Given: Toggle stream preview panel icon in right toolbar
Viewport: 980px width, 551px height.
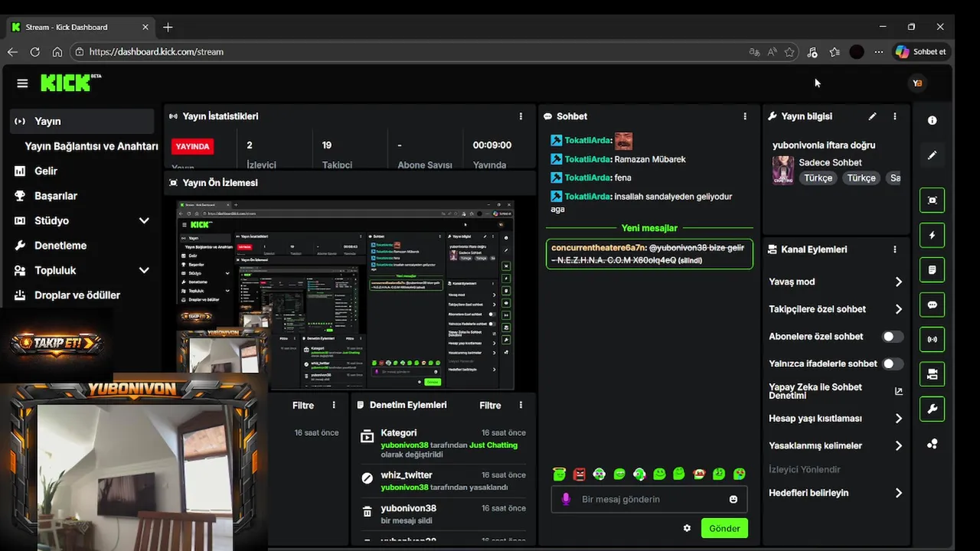Looking at the screenshot, I should 932,201.
